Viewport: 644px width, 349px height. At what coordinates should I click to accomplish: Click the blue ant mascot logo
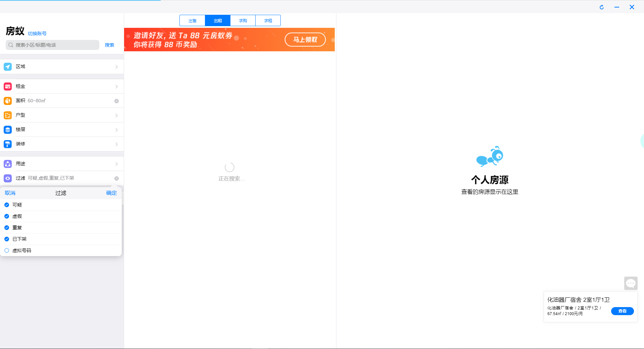490,156
